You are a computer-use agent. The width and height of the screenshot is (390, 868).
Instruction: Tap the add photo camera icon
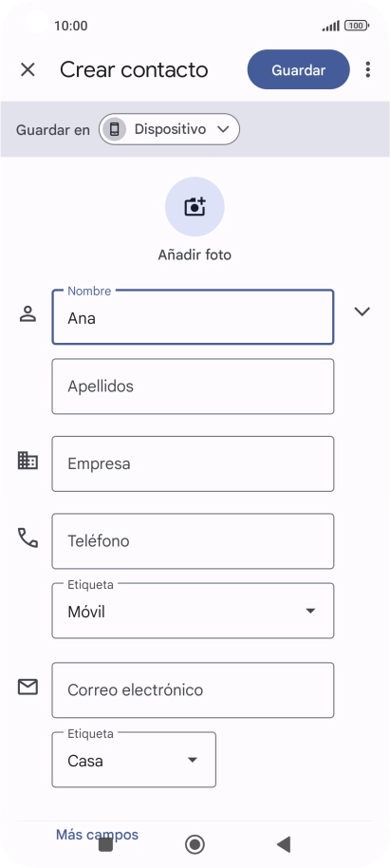[x=195, y=206]
